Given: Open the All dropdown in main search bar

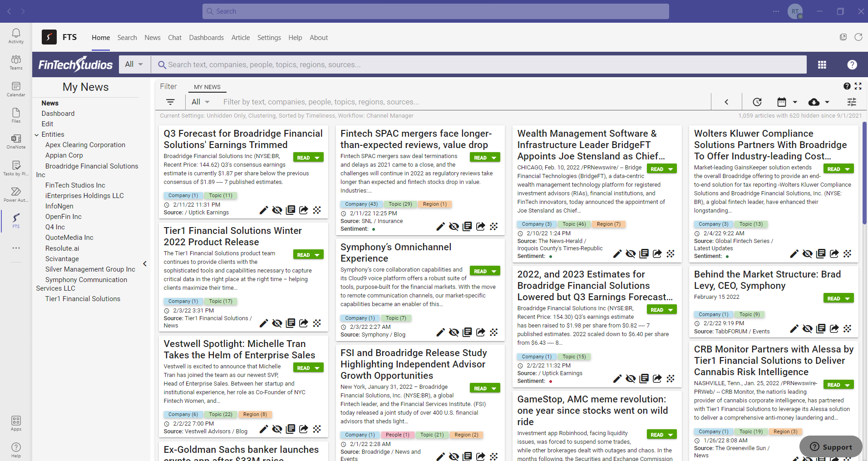Looking at the screenshot, I should (x=134, y=64).
